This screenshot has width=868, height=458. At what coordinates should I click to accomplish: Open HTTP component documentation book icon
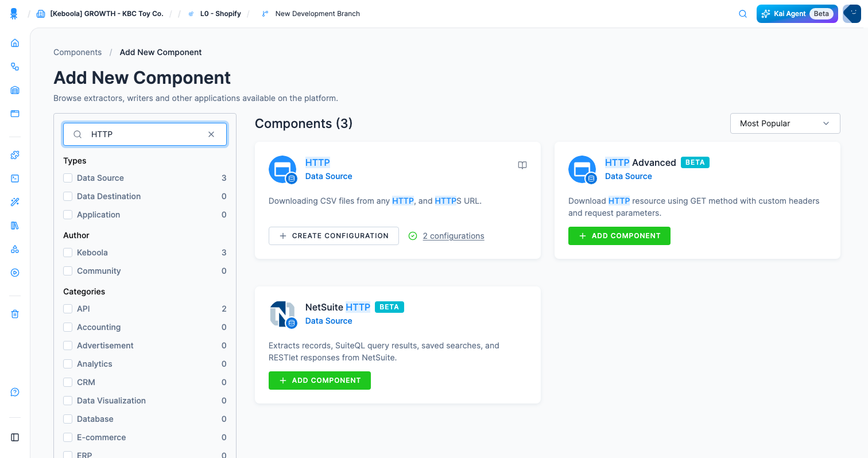(522, 165)
